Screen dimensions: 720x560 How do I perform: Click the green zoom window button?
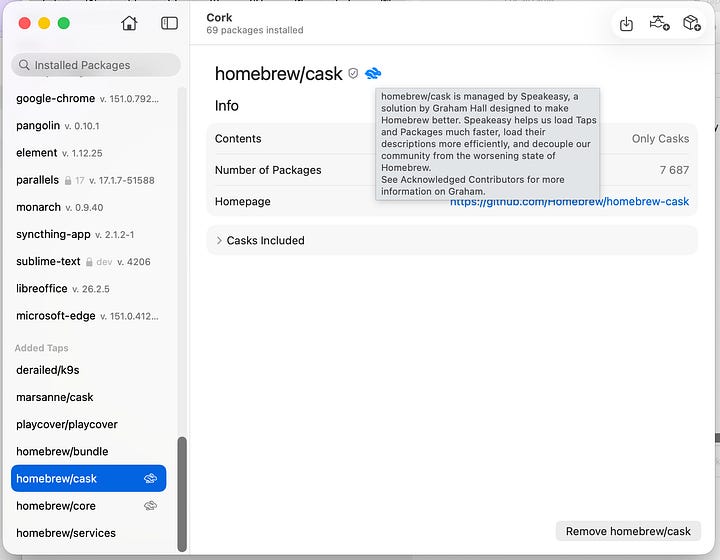[x=64, y=23]
